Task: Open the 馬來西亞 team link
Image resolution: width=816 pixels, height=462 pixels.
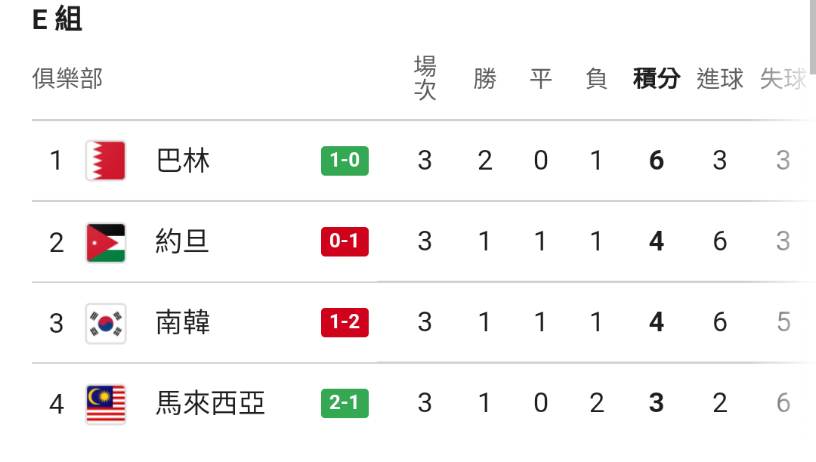Action: tap(211, 404)
